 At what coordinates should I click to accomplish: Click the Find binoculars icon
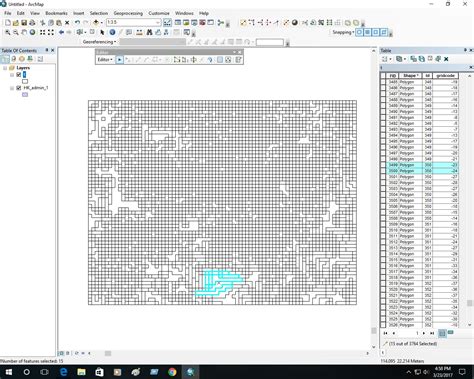coord(149,32)
